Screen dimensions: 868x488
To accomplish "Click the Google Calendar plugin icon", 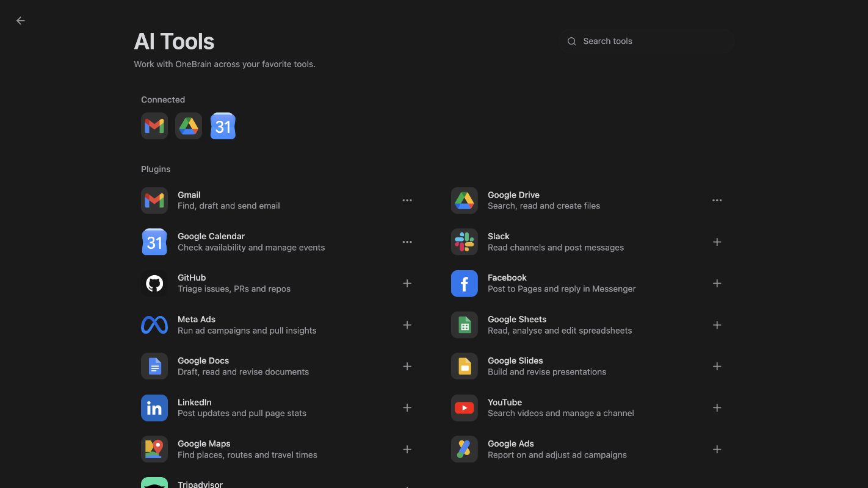I will point(154,242).
